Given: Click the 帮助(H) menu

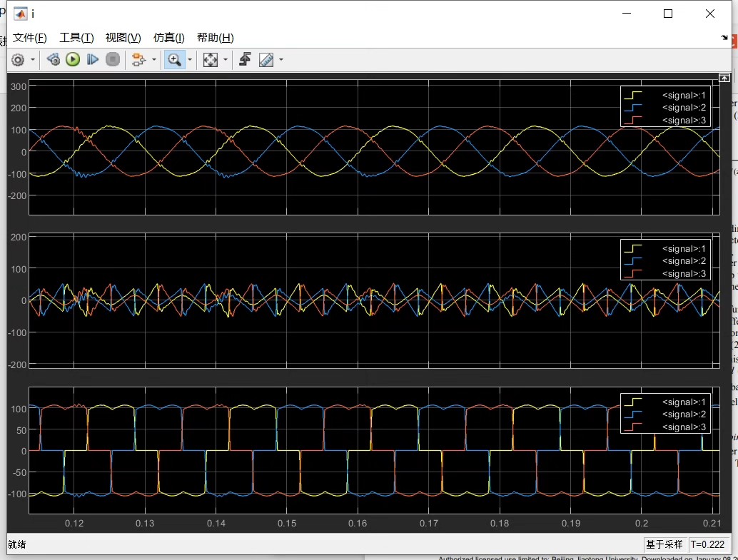Looking at the screenshot, I should (215, 38).
